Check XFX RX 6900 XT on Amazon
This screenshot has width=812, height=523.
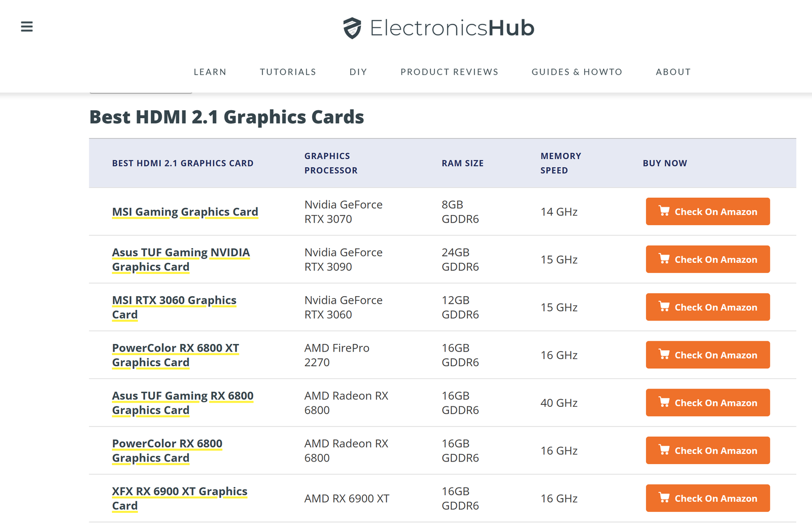(x=707, y=498)
